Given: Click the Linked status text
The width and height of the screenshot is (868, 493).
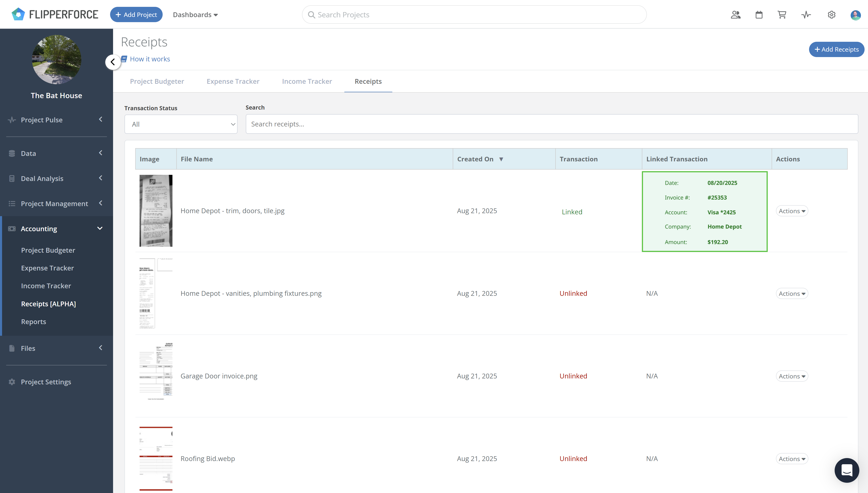Looking at the screenshot, I should tap(572, 212).
